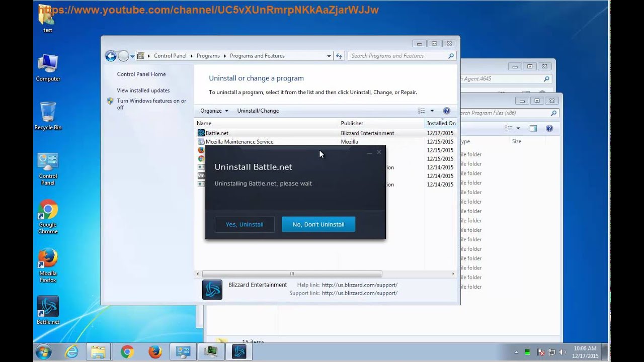This screenshot has width=644, height=362.
Task: Refresh the Programs and Features list
Action: [339, 56]
